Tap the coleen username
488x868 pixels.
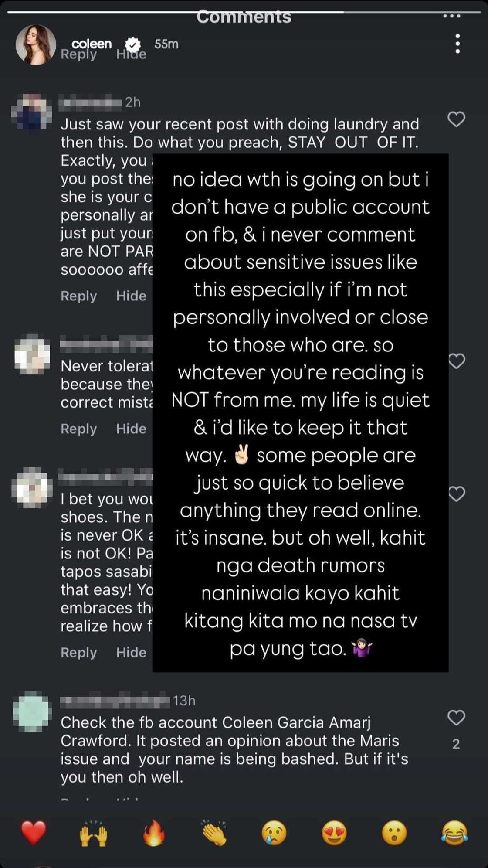(x=91, y=44)
